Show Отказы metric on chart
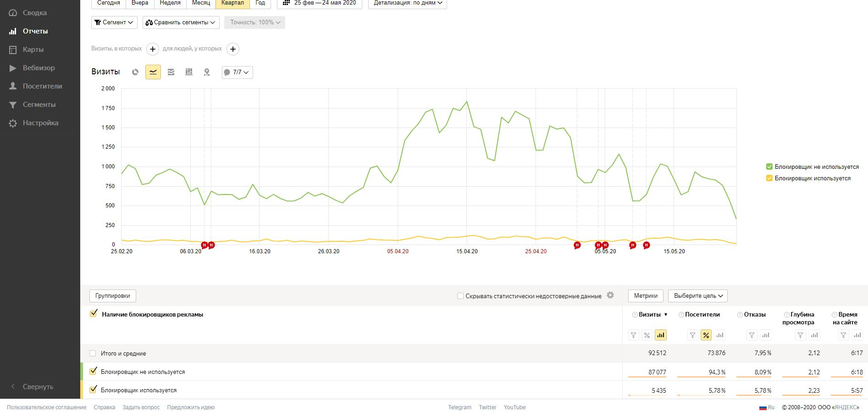 pyautogui.click(x=766, y=335)
